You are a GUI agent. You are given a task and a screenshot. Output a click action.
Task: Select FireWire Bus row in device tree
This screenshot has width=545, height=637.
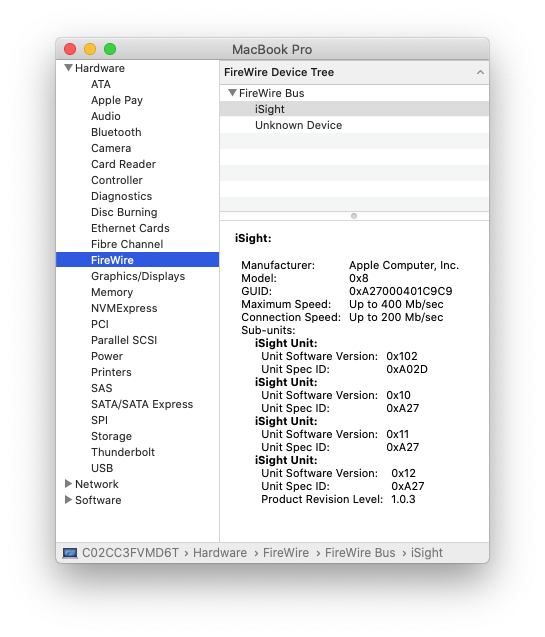[x=354, y=93]
